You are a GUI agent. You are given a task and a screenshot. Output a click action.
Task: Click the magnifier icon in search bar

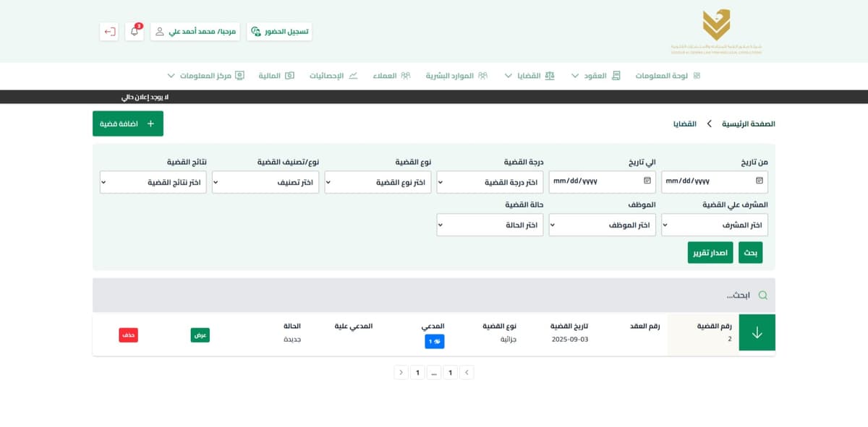[x=762, y=295]
